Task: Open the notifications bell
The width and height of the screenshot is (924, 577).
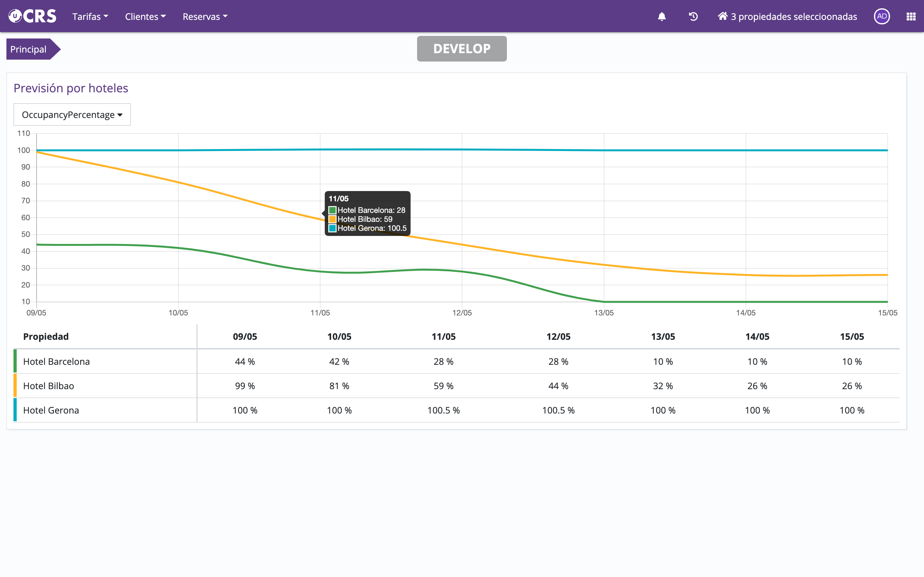Action: click(662, 16)
